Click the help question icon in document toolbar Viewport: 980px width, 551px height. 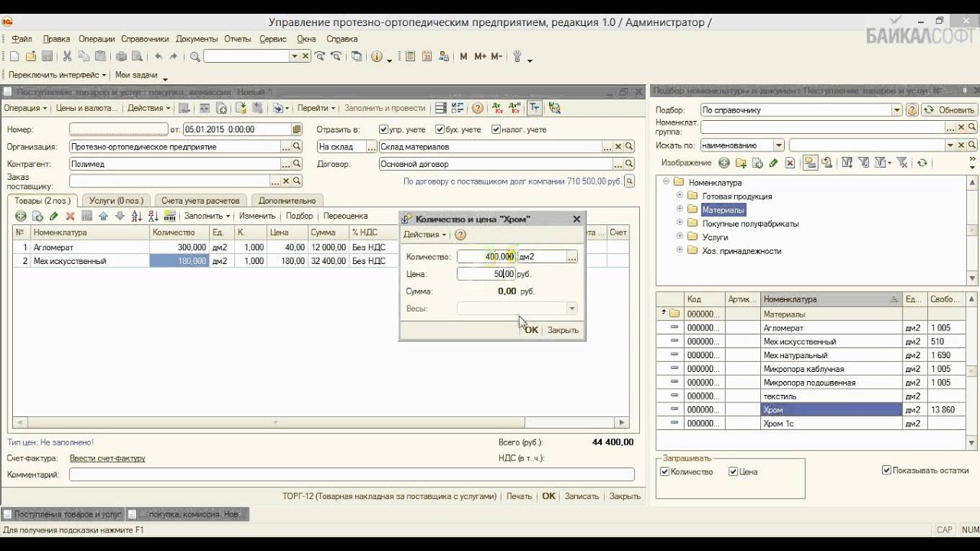pyautogui.click(x=478, y=109)
